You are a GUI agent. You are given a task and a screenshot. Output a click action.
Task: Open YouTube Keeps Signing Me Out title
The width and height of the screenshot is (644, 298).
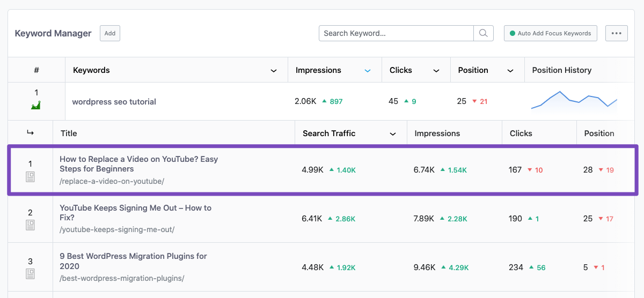click(x=136, y=213)
